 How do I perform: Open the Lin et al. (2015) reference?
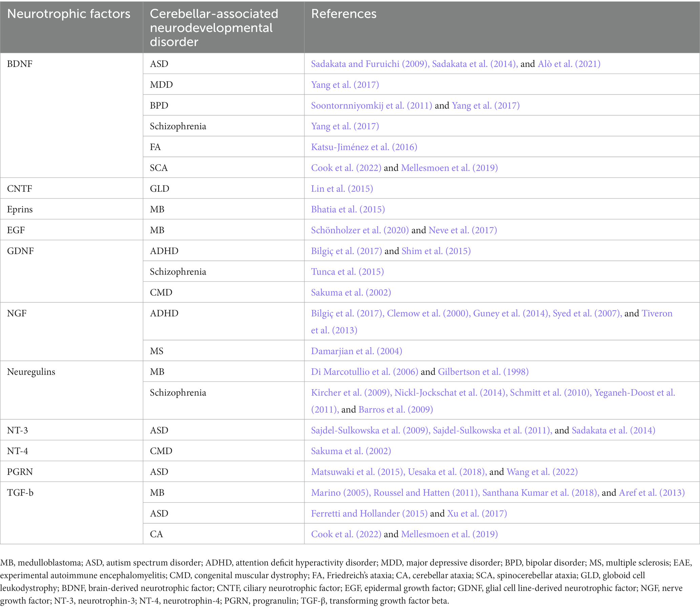(342, 189)
